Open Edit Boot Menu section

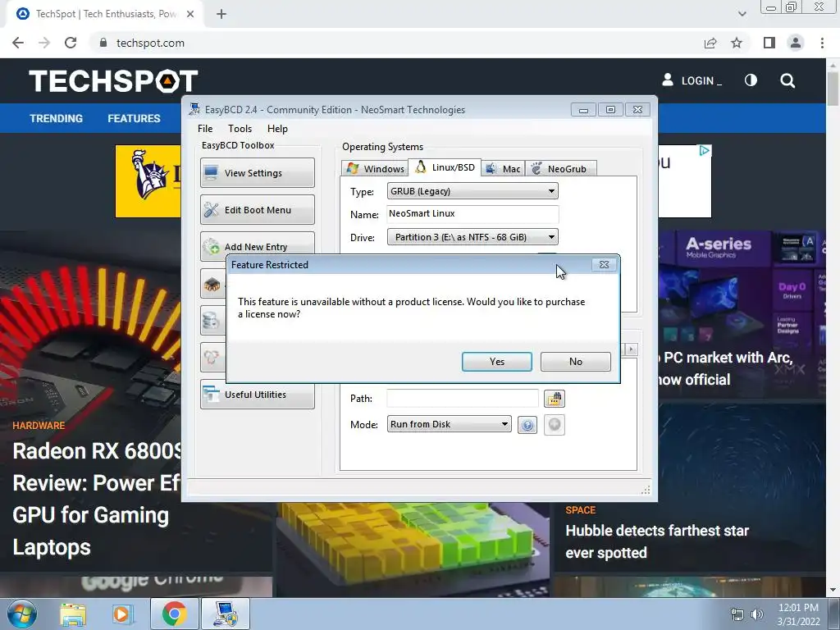click(x=257, y=209)
